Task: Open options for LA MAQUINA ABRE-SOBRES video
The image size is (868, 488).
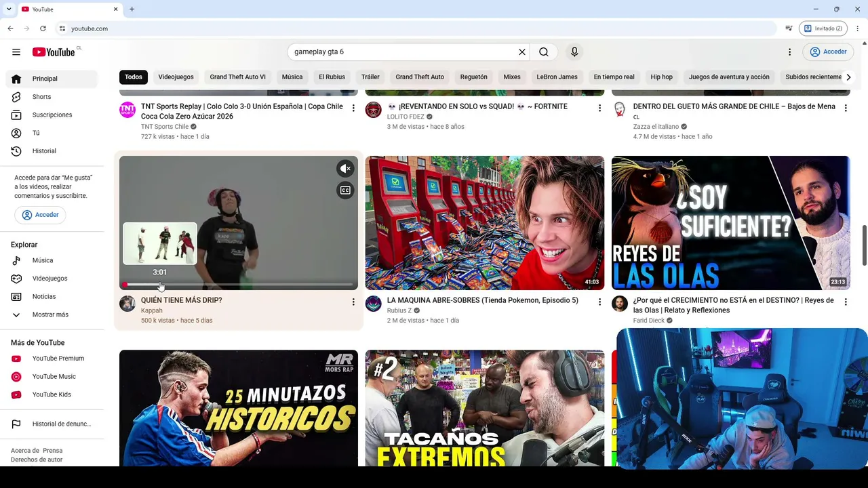Action: click(599, 302)
